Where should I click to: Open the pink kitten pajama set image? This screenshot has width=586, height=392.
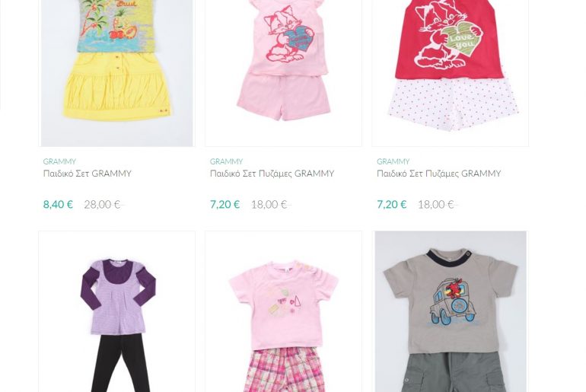[283, 73]
